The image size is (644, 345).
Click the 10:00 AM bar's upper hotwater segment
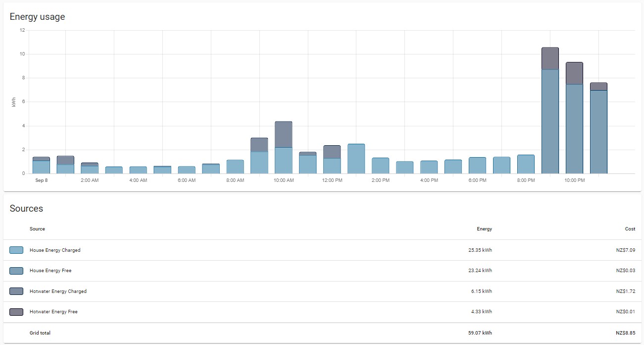(284, 134)
